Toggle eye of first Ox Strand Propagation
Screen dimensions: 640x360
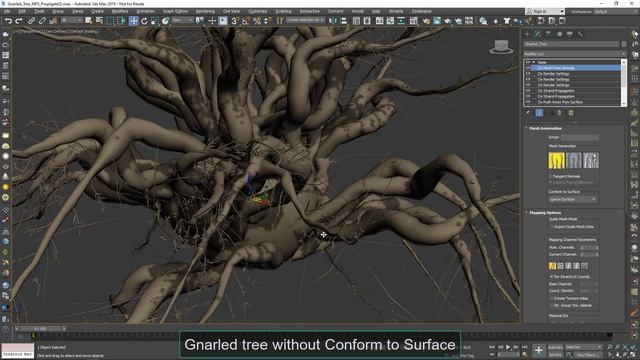(x=528, y=91)
